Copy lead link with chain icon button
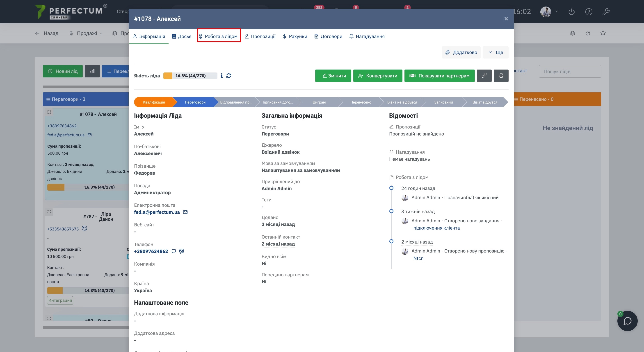The width and height of the screenshot is (644, 352). pyautogui.click(x=484, y=76)
